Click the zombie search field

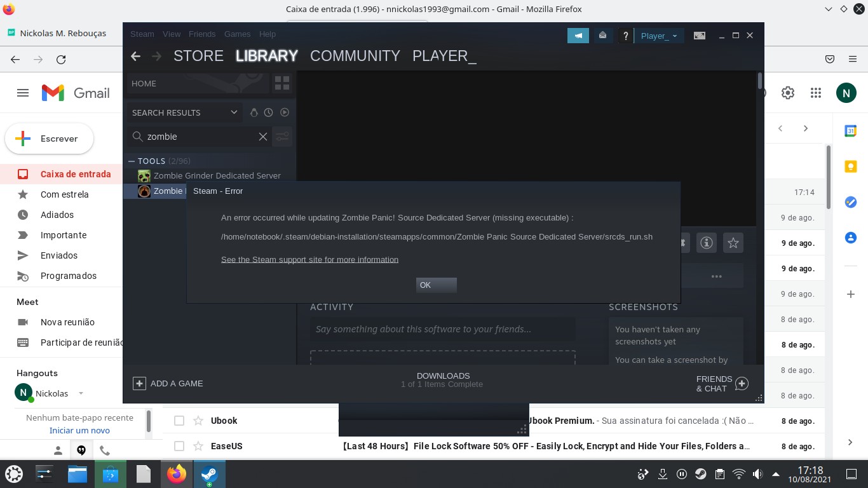coord(200,137)
